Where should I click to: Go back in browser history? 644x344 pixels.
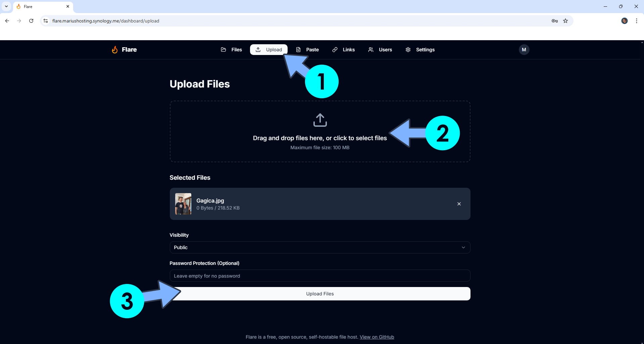pyautogui.click(x=7, y=21)
